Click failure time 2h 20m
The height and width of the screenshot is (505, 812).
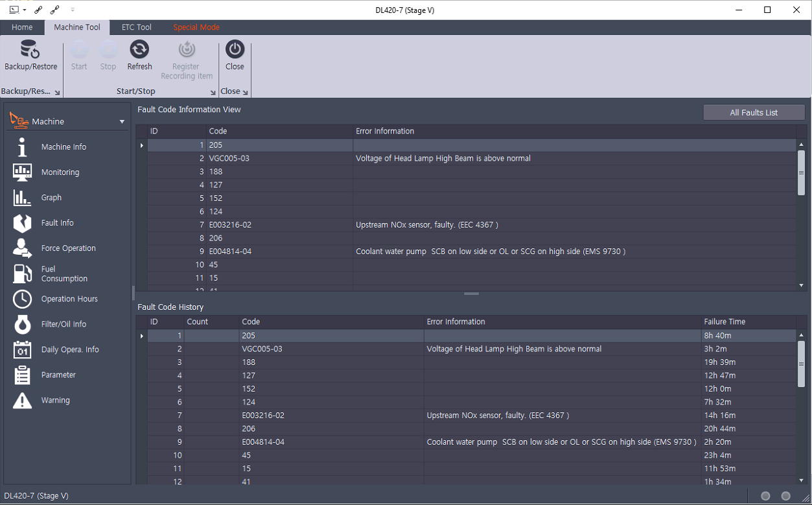[x=717, y=442]
